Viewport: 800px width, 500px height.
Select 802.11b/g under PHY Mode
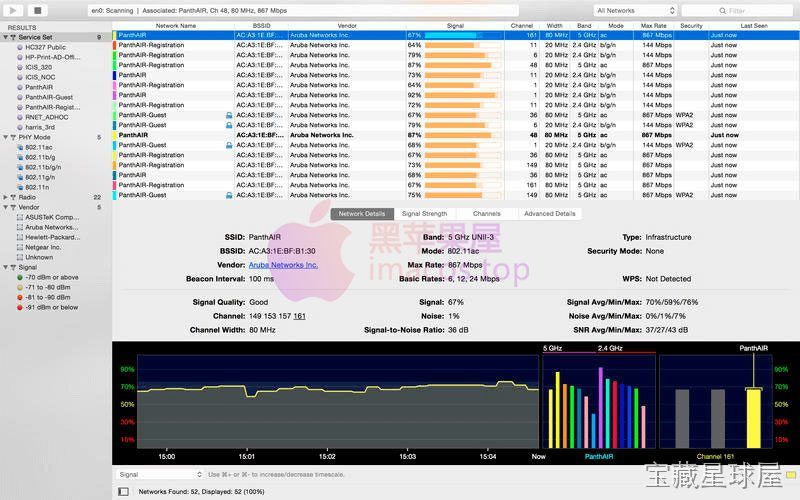click(x=40, y=157)
